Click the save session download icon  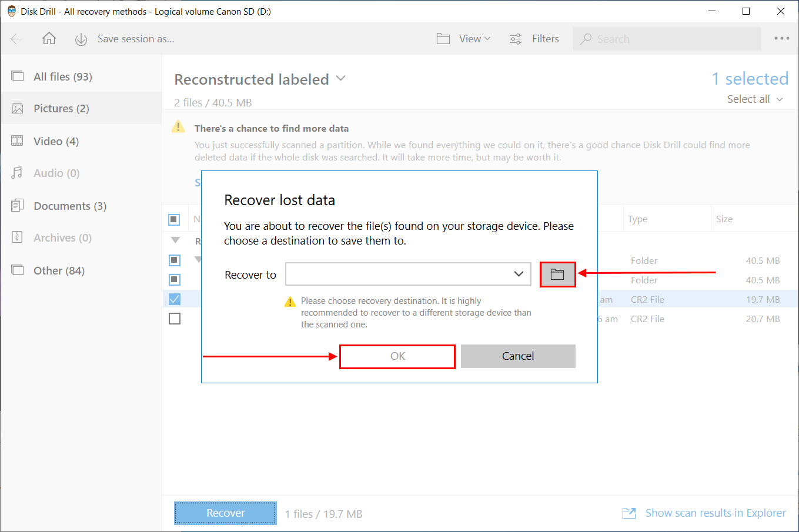pos(81,39)
